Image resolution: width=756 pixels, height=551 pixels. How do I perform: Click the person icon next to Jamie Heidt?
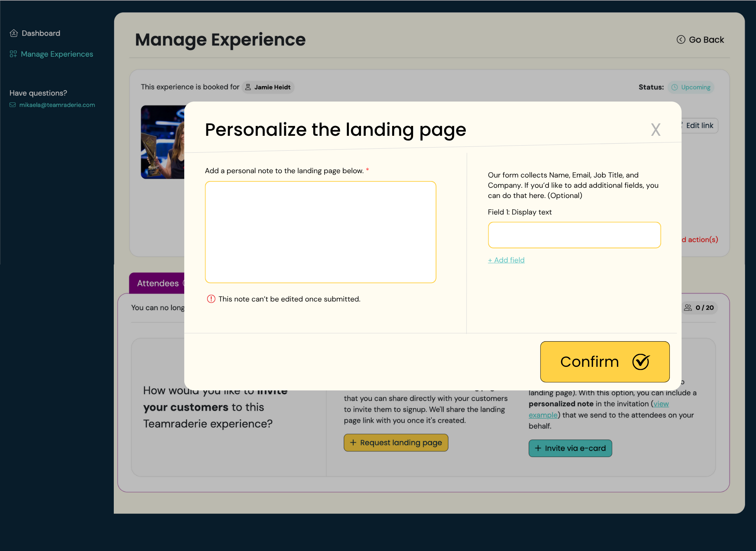[x=248, y=87]
